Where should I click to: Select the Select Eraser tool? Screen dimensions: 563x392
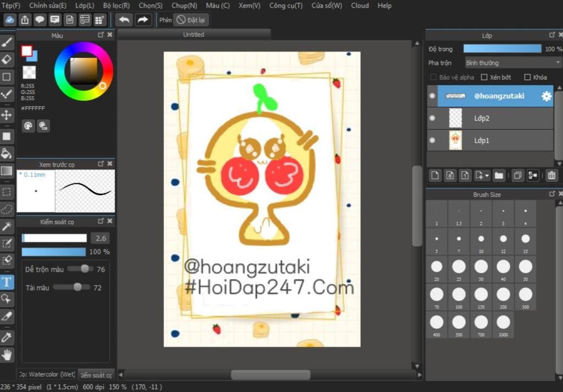coord(7,261)
